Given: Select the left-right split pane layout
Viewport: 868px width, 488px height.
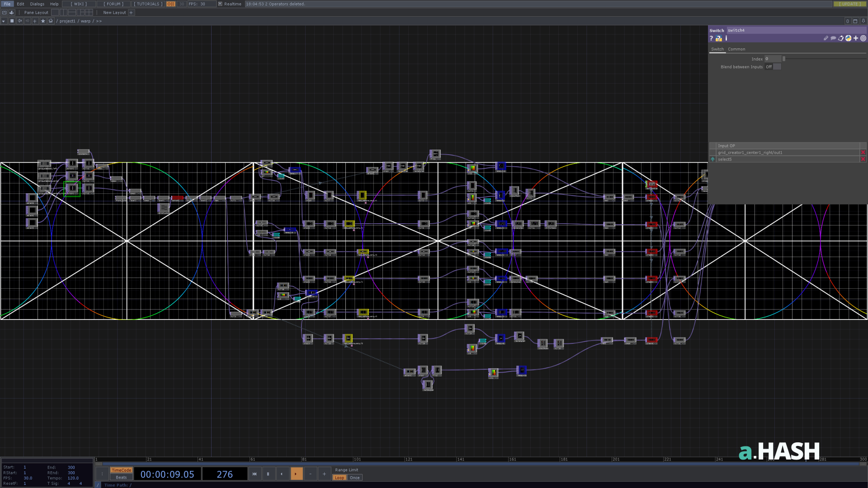Looking at the screenshot, I should point(64,13).
